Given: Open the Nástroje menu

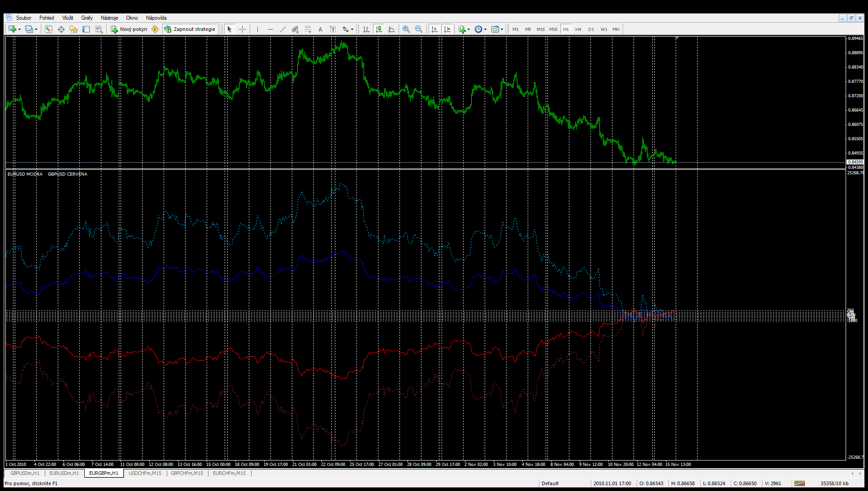Looking at the screenshot, I should [109, 18].
